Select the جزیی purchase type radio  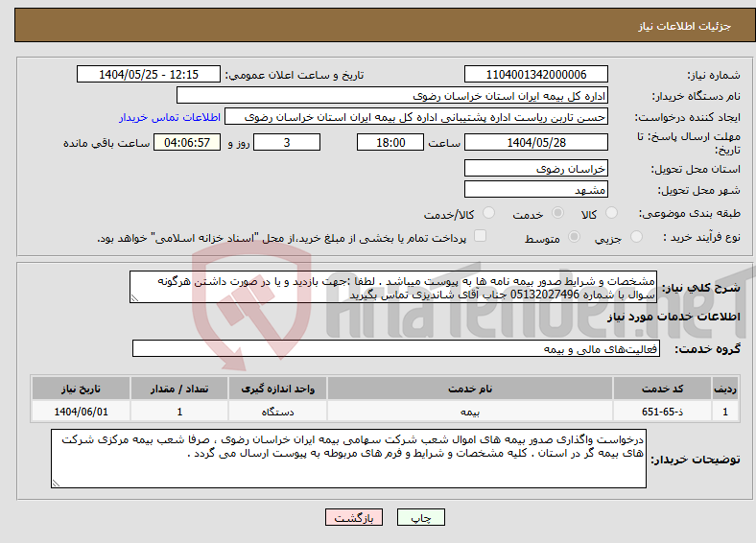[x=636, y=236]
